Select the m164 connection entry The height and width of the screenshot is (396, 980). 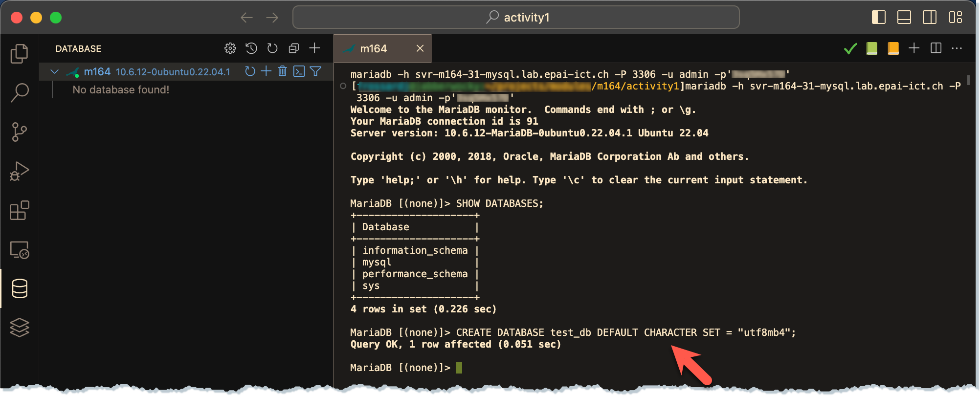[x=186, y=72]
